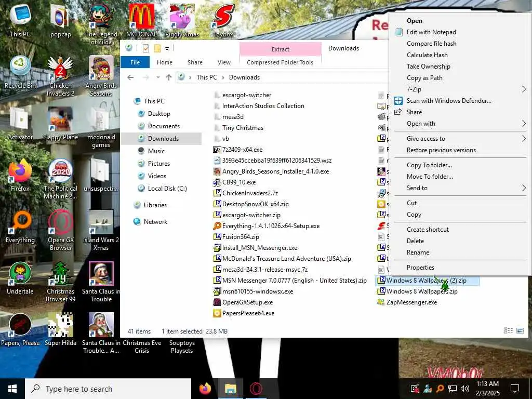
Task: Choose Properties in the context menu
Action: tap(460, 268)
